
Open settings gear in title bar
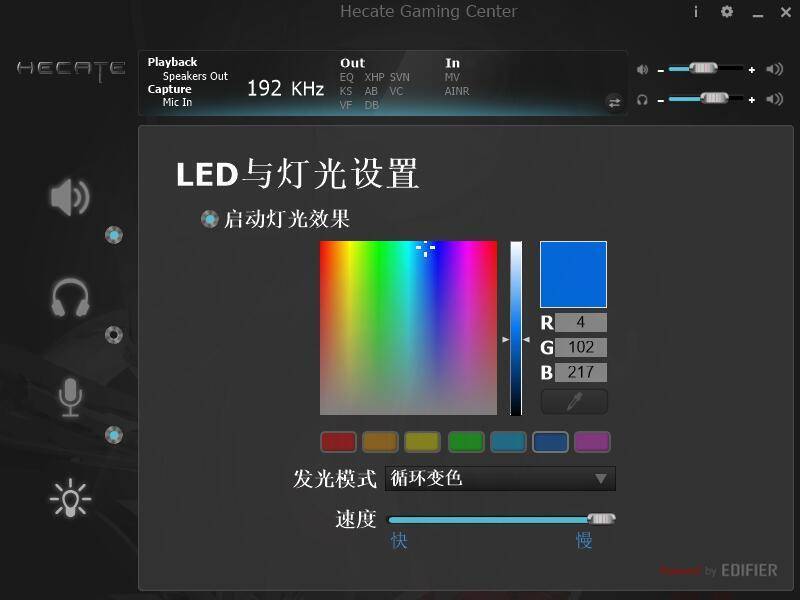point(727,11)
